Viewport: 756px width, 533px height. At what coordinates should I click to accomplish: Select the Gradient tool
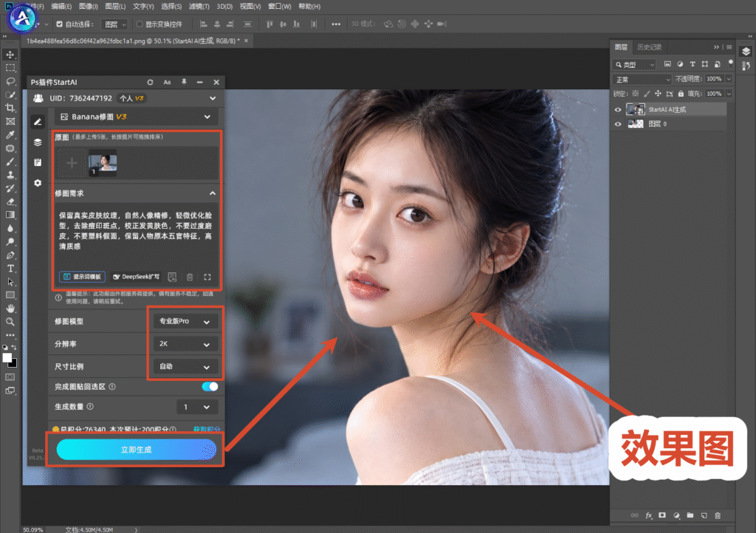[x=10, y=215]
